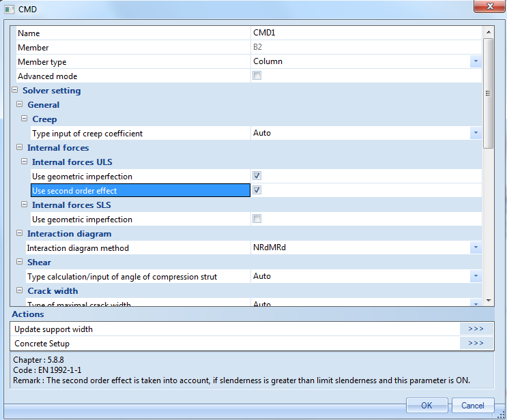Viewport: 507px width, 420px height.
Task: Collapse the Internal forces ULS group
Action: click(x=25, y=162)
